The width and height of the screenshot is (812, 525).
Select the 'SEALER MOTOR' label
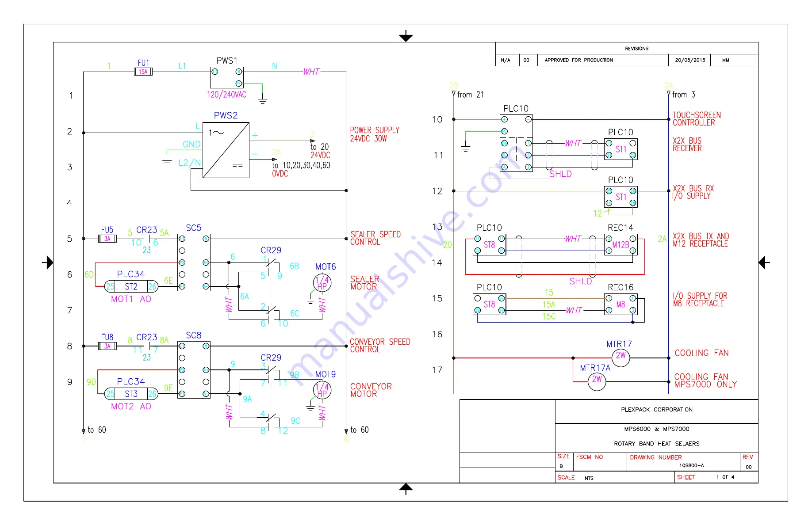pos(364,283)
